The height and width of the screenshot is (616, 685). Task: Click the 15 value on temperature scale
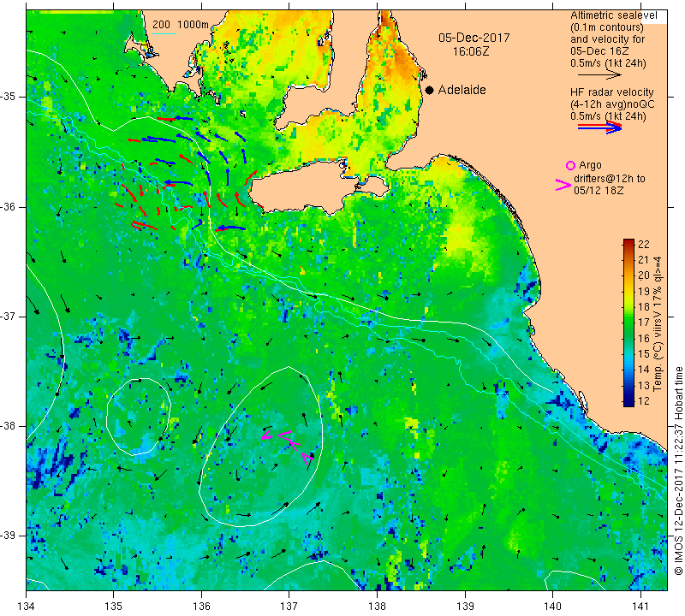(x=644, y=353)
